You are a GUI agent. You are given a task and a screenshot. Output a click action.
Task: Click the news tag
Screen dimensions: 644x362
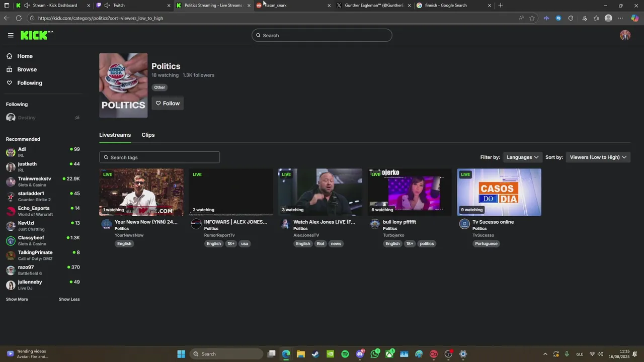[x=336, y=244]
